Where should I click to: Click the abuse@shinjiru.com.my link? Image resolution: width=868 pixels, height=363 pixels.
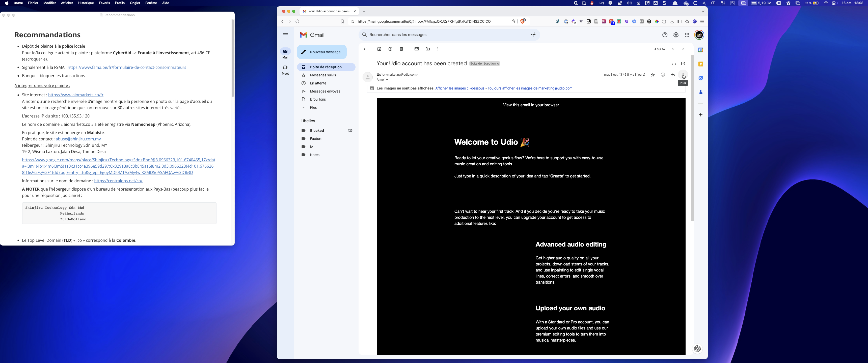[x=78, y=139]
